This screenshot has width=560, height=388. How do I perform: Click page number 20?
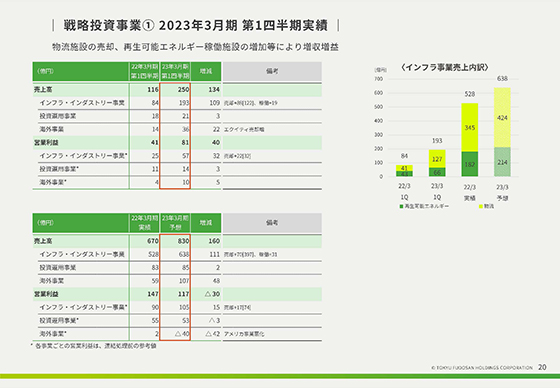542,367
